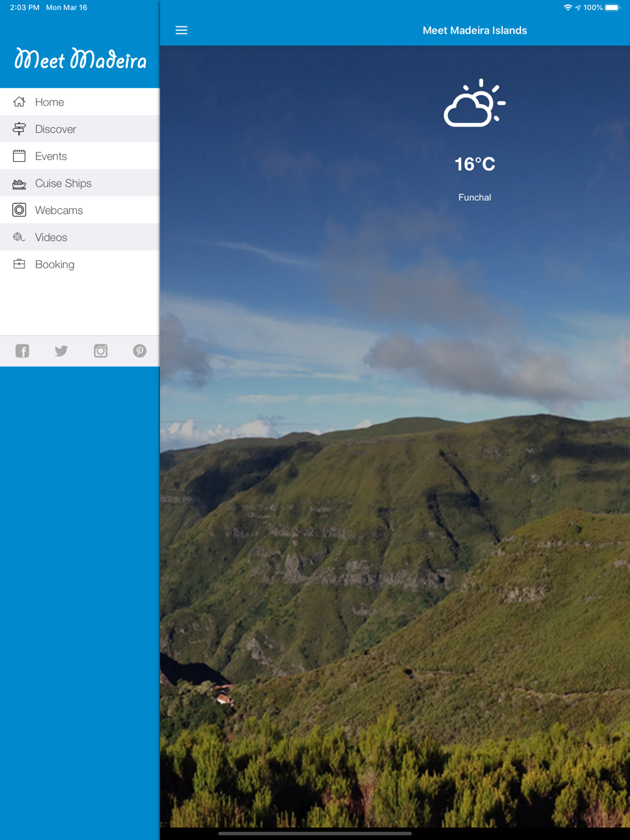The width and height of the screenshot is (630, 840).
Task: Tap the Meet Madeira Islands title
Action: click(x=475, y=30)
